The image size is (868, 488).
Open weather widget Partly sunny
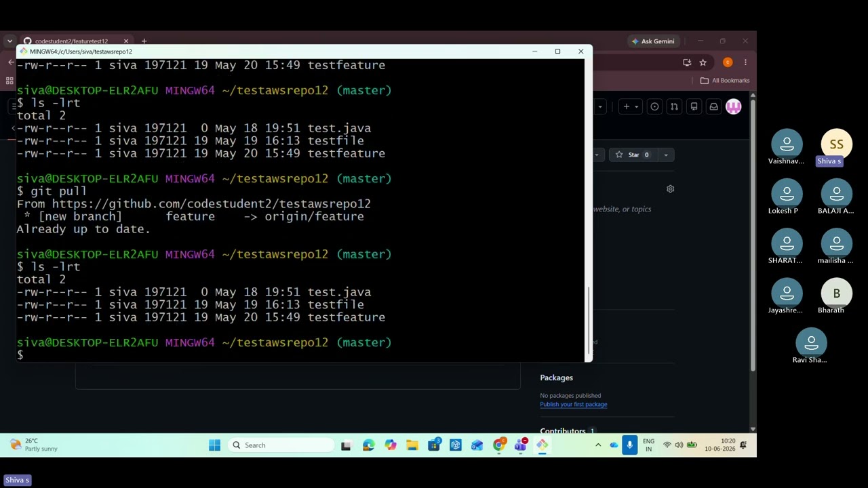coord(34,445)
